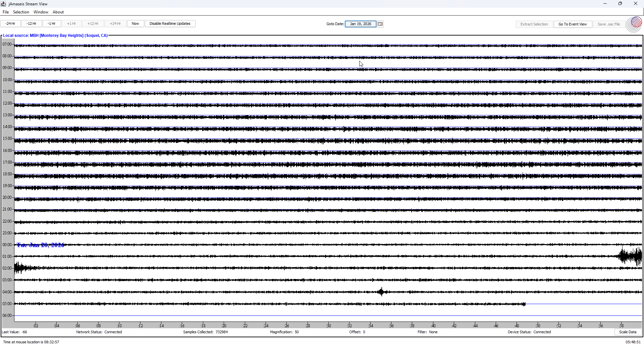The width and height of the screenshot is (644, 346).
Task: Open the File menu
Action: (x=5, y=12)
